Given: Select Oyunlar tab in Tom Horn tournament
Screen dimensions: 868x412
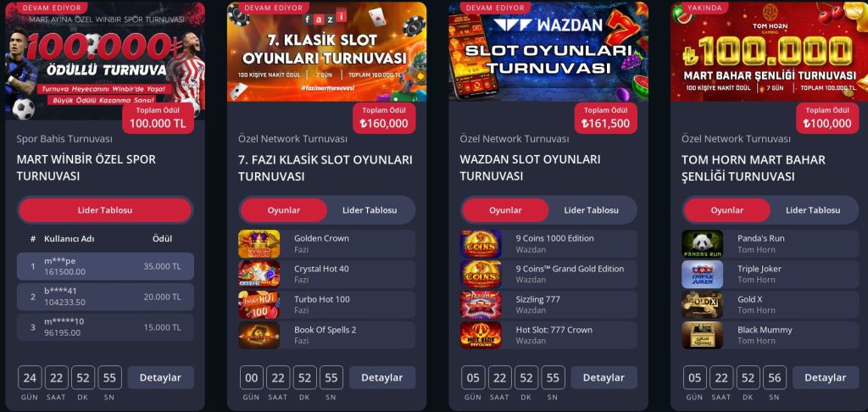Looking at the screenshot, I should pos(726,210).
